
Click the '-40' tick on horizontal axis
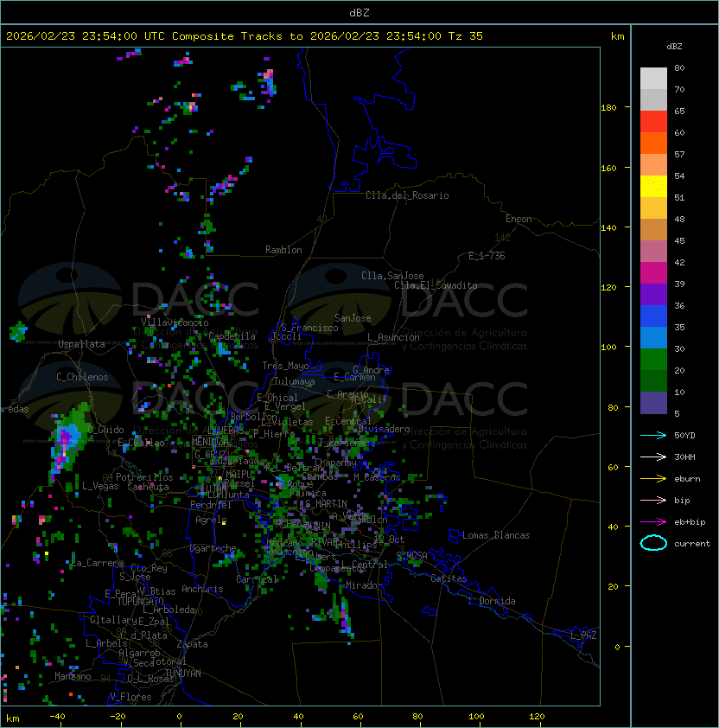58,717
